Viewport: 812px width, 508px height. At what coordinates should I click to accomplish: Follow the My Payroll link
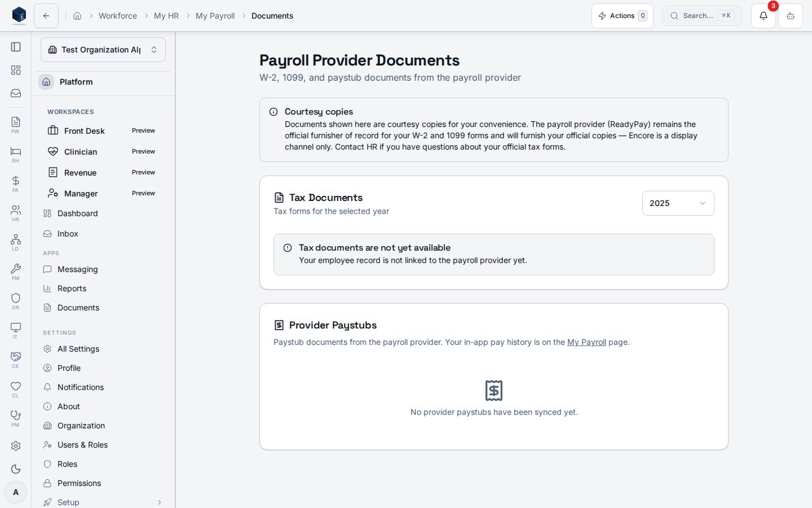tap(586, 342)
